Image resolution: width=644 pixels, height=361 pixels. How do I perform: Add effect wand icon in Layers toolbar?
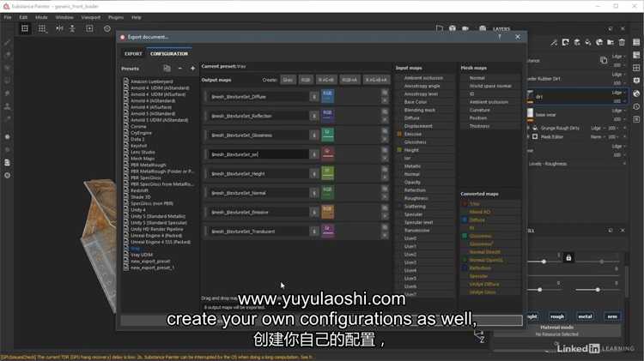click(554, 42)
